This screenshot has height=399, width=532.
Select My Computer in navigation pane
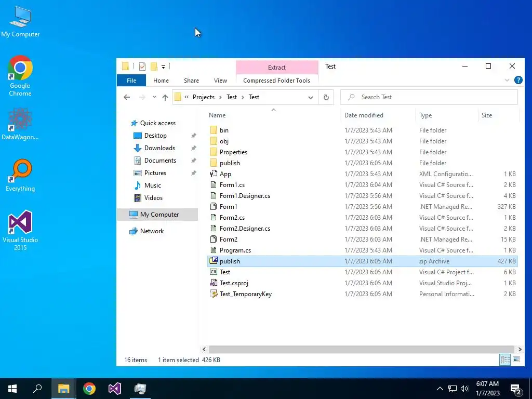coord(158,215)
